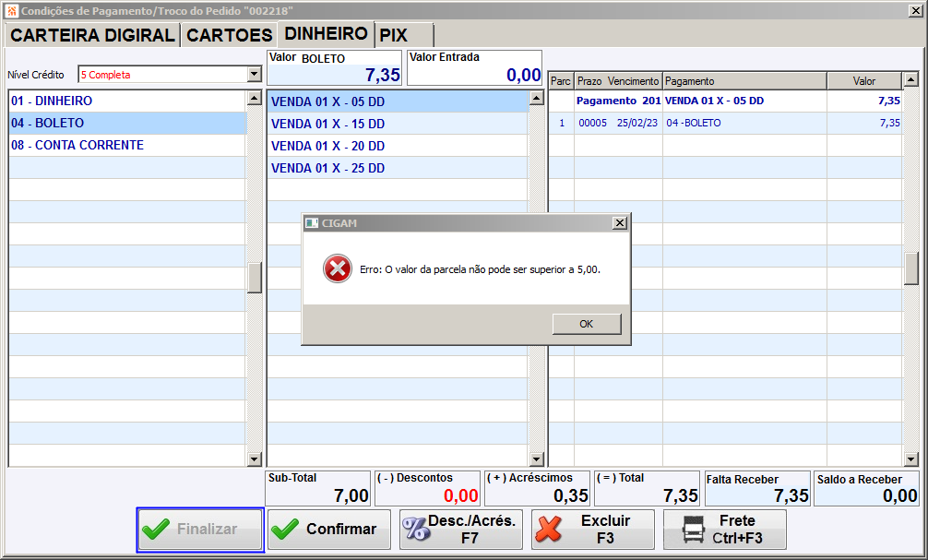928x560 pixels.
Task: Close the Condições de Pagamento window
Action: tap(915, 11)
